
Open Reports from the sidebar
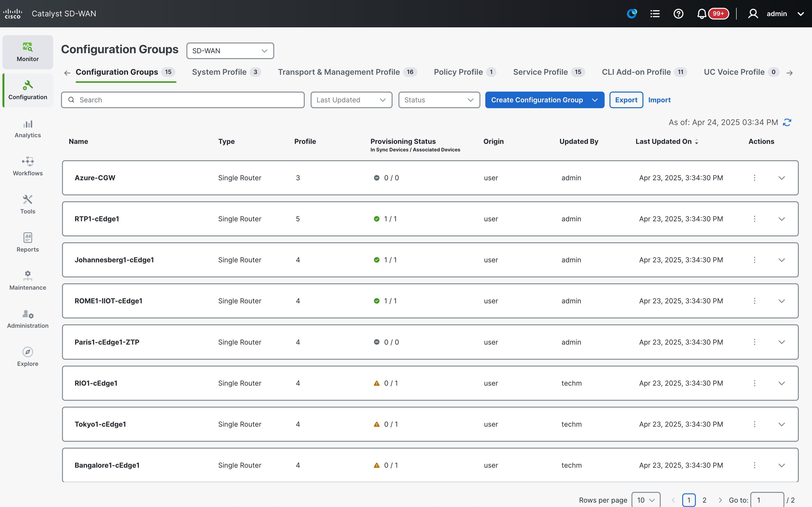point(28,243)
